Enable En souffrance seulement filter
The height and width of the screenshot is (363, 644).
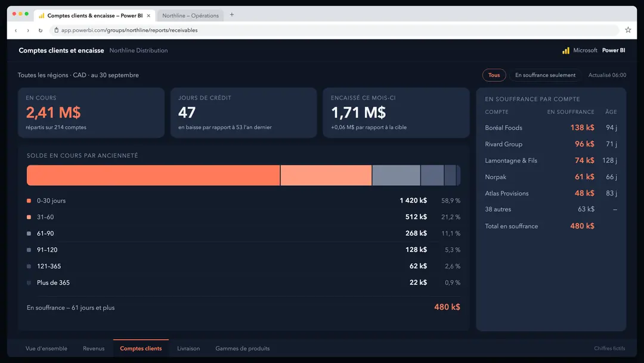(545, 75)
